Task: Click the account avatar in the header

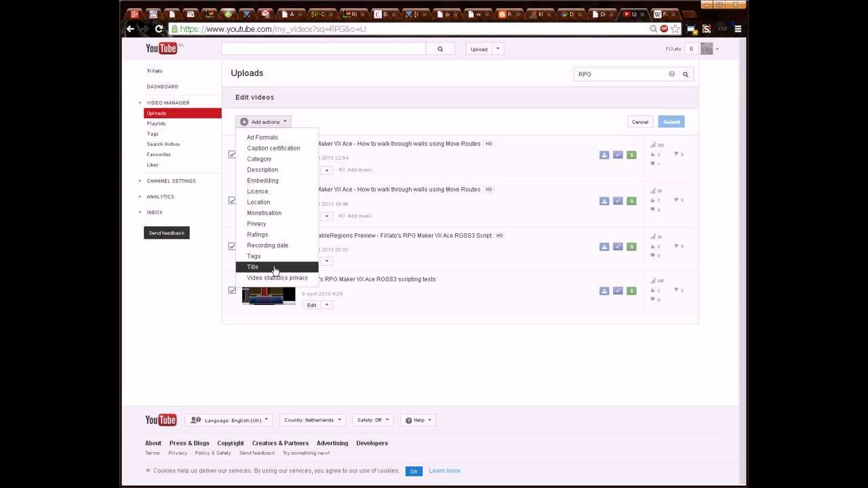Action: pyautogui.click(x=707, y=49)
